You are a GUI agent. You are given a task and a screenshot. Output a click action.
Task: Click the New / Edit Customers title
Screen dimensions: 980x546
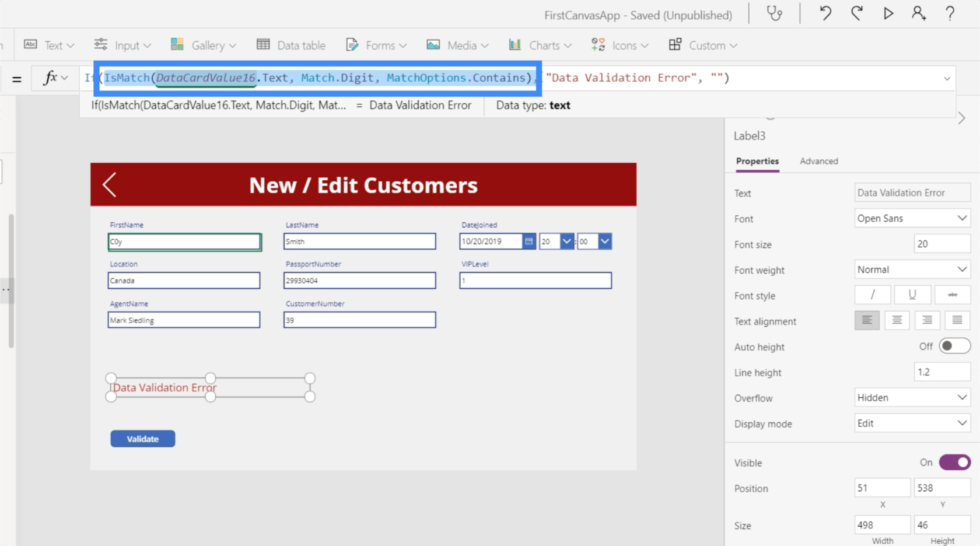tap(363, 185)
